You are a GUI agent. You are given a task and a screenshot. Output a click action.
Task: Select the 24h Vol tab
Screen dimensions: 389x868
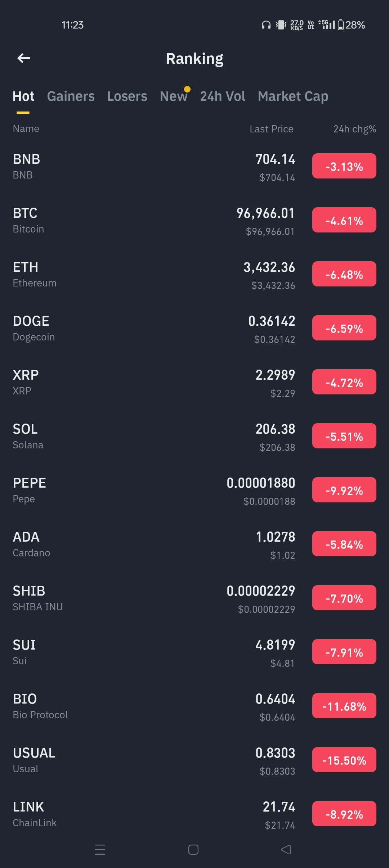point(223,96)
